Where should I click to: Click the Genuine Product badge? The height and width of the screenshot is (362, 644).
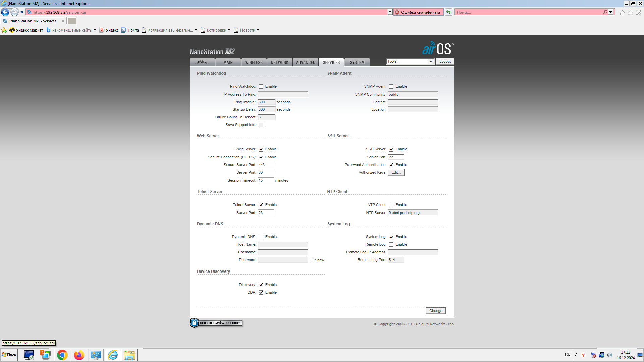(216, 323)
